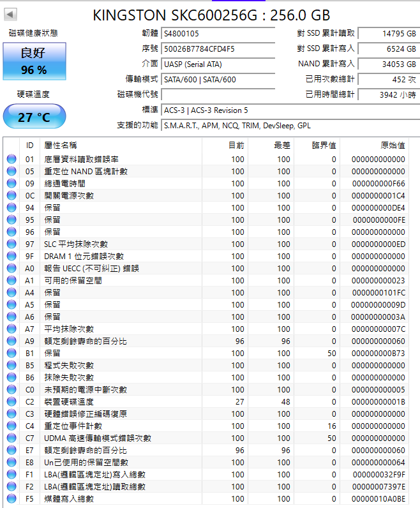
Task: Click the status orb for attribute F1
Action: [11, 474]
